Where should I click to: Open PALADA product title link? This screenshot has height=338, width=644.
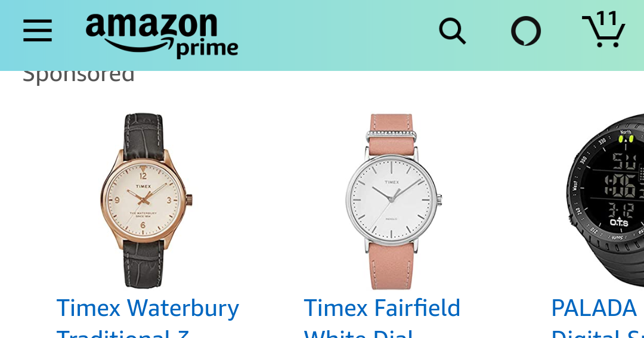click(x=594, y=308)
